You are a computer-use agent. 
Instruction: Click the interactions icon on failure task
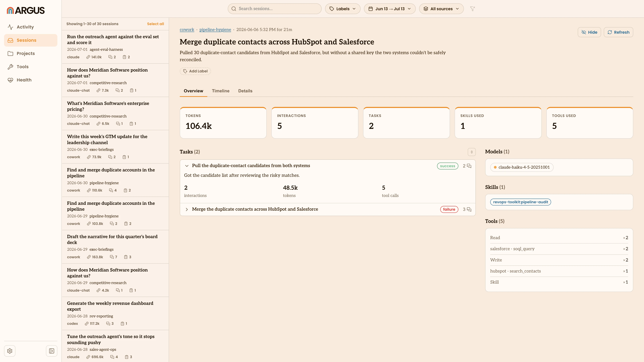point(469,209)
